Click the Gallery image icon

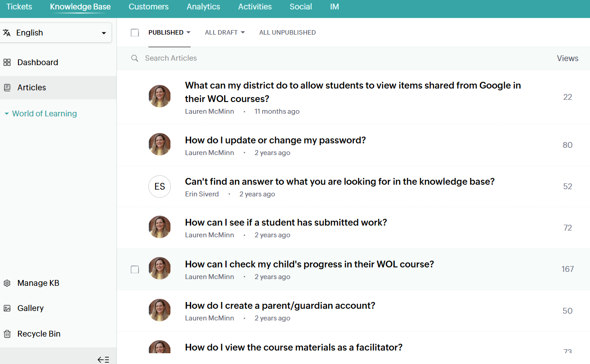pyautogui.click(x=7, y=308)
